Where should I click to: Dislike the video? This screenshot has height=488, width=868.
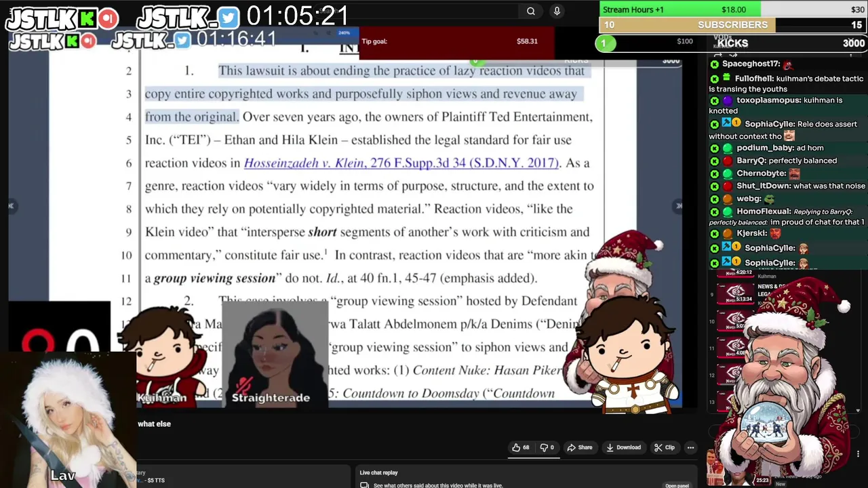click(547, 447)
